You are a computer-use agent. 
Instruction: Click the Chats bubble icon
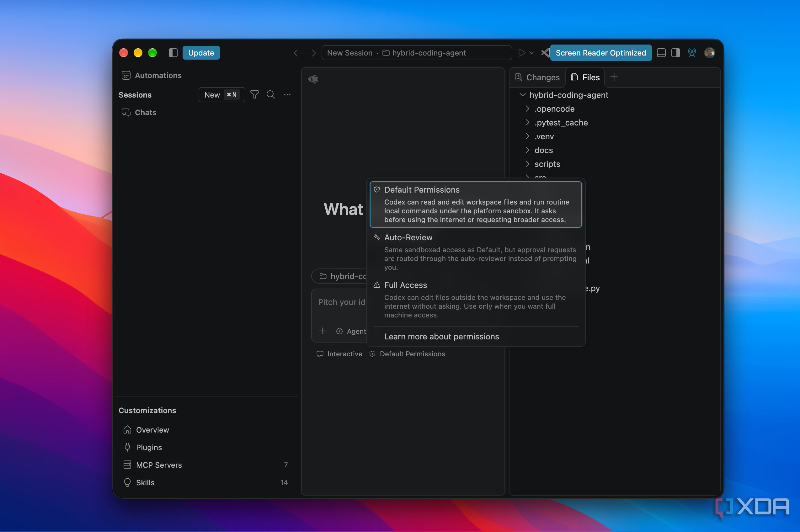[126, 112]
